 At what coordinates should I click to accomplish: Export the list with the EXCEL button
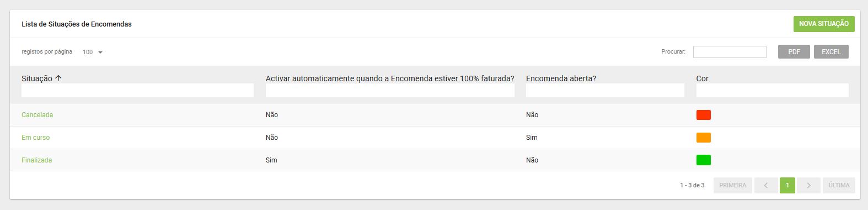[831, 52]
